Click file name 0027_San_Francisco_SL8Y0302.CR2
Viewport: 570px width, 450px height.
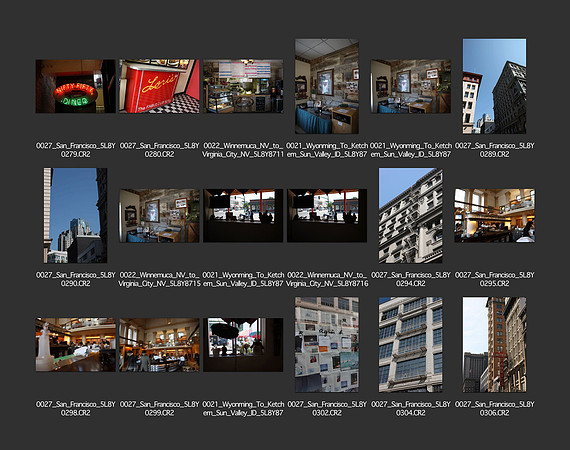[x=327, y=409]
